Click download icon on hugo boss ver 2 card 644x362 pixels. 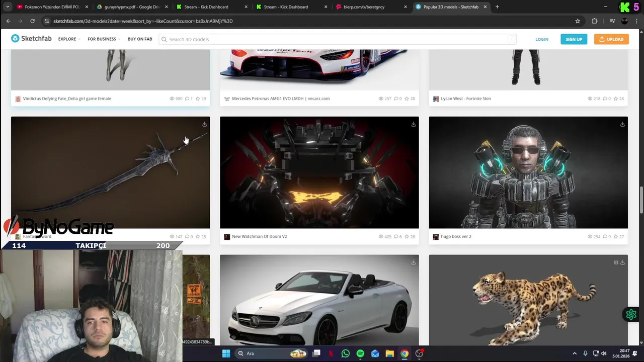[x=622, y=124]
